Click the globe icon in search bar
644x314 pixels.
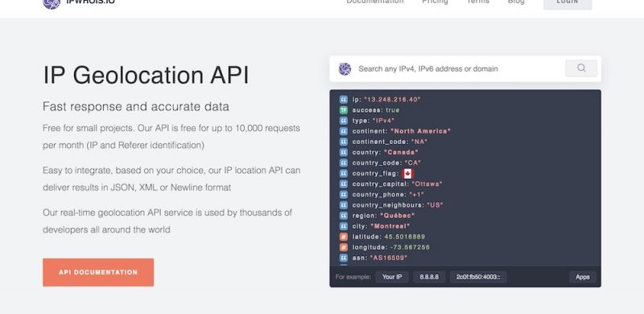(x=345, y=68)
